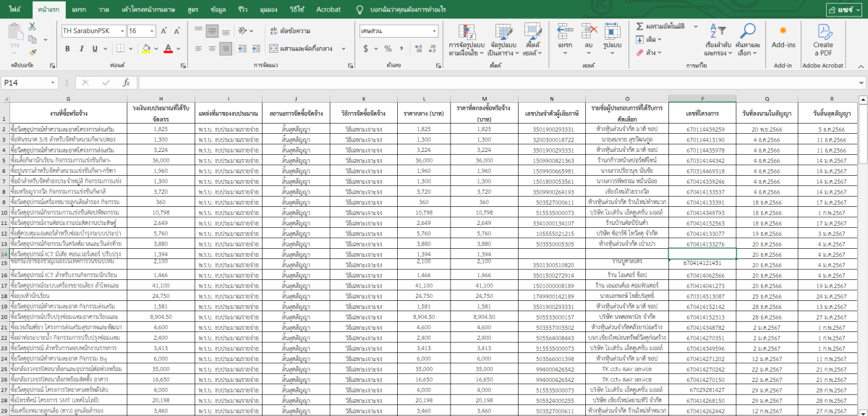This screenshot has height=416, width=868.
Task: Click the Find & Select magnifier icon
Action: click(x=747, y=31)
